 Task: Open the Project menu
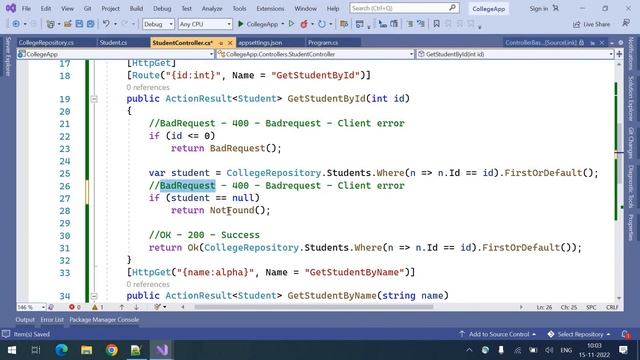point(110,8)
